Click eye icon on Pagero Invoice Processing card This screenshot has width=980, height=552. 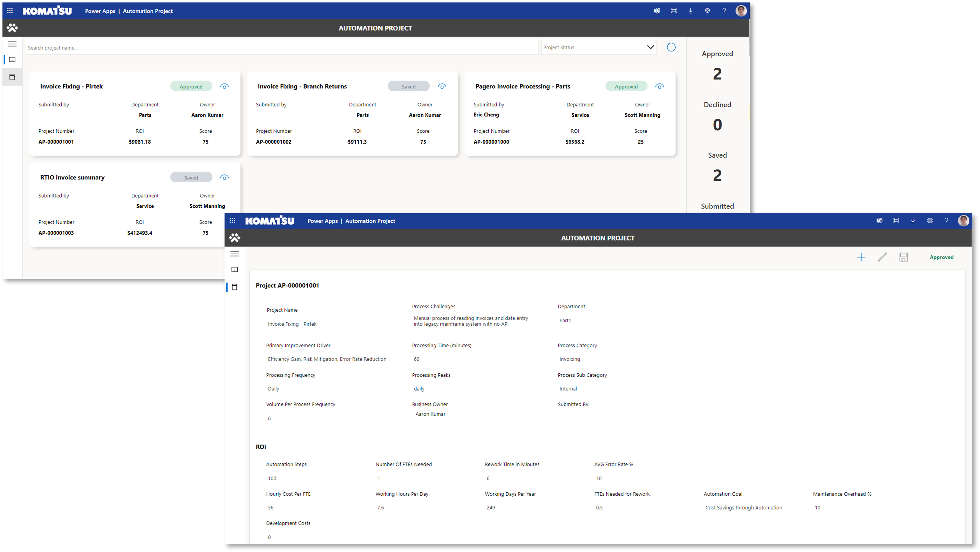click(x=660, y=86)
